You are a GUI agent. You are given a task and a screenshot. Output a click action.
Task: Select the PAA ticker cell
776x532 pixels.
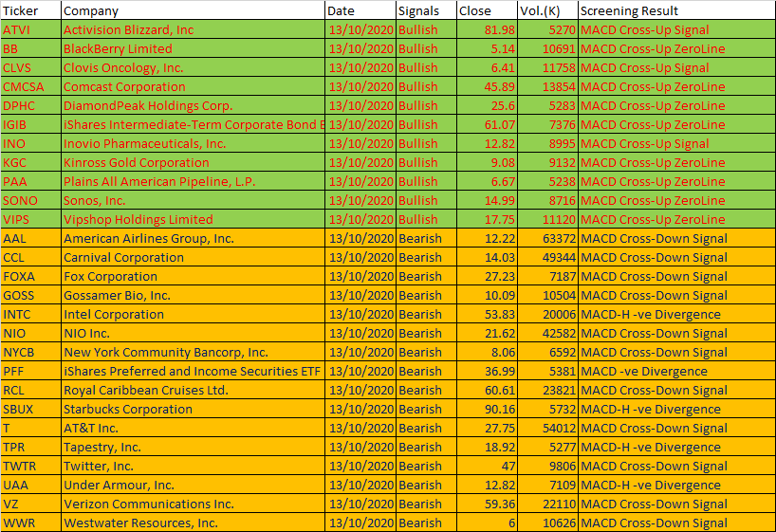pos(30,182)
